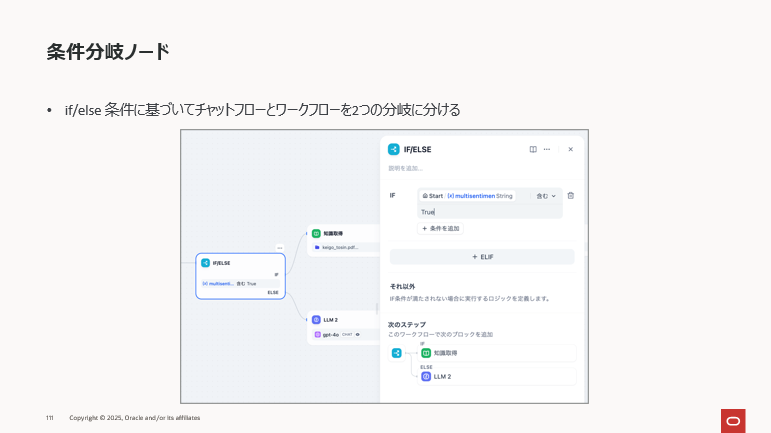The image size is (771, 433).
Task: Click the CHAT tag in LLM 2 node
Action: click(x=347, y=335)
